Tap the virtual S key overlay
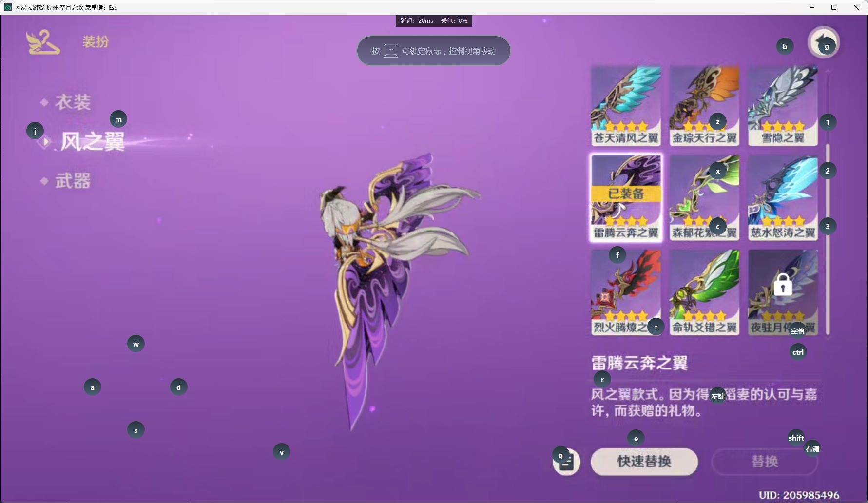Image resolution: width=868 pixels, height=503 pixels. [x=136, y=430]
